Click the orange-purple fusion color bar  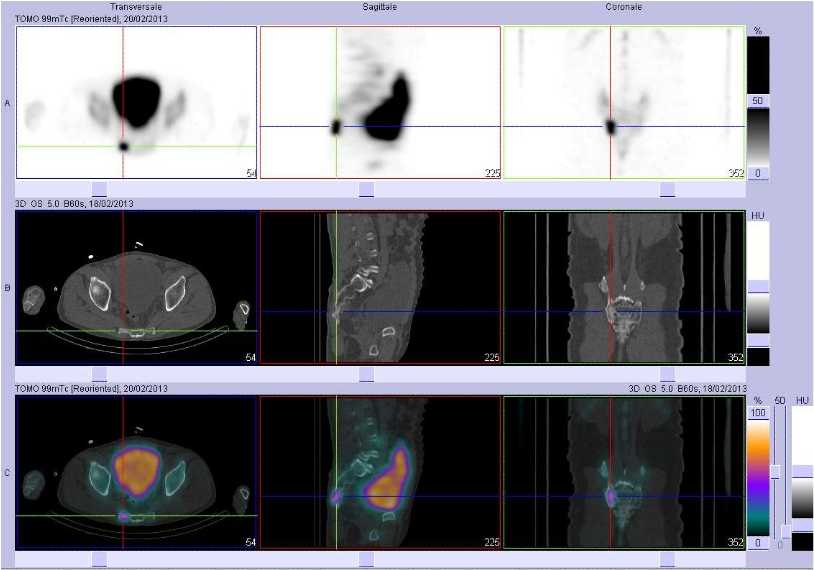point(758,478)
